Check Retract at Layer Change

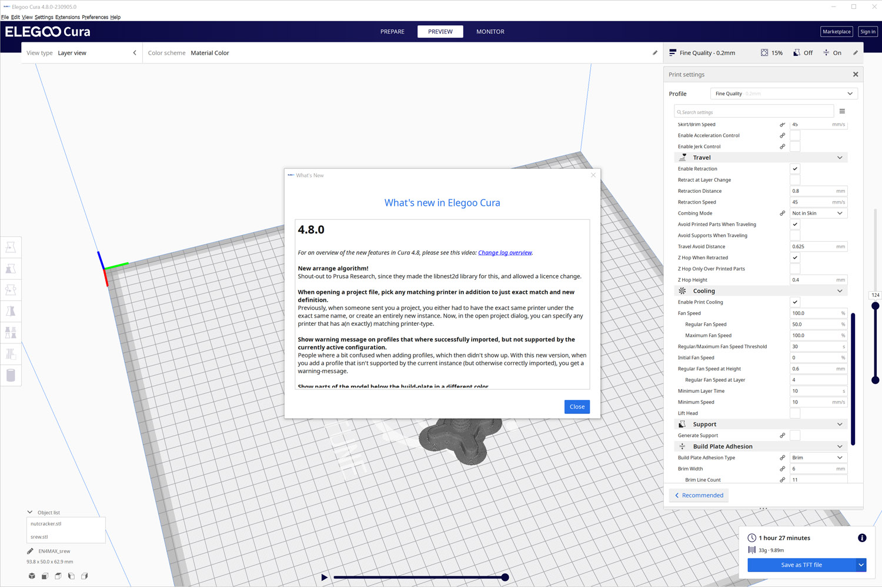[x=795, y=180]
